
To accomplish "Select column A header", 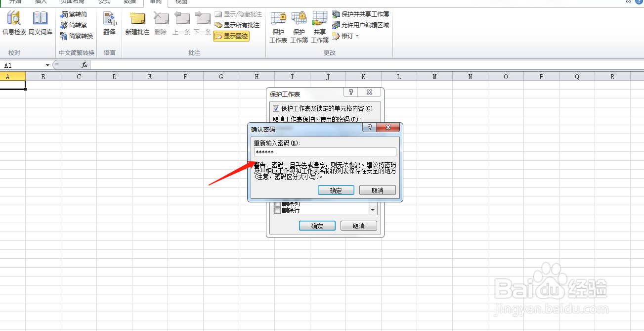I will 8,77.
